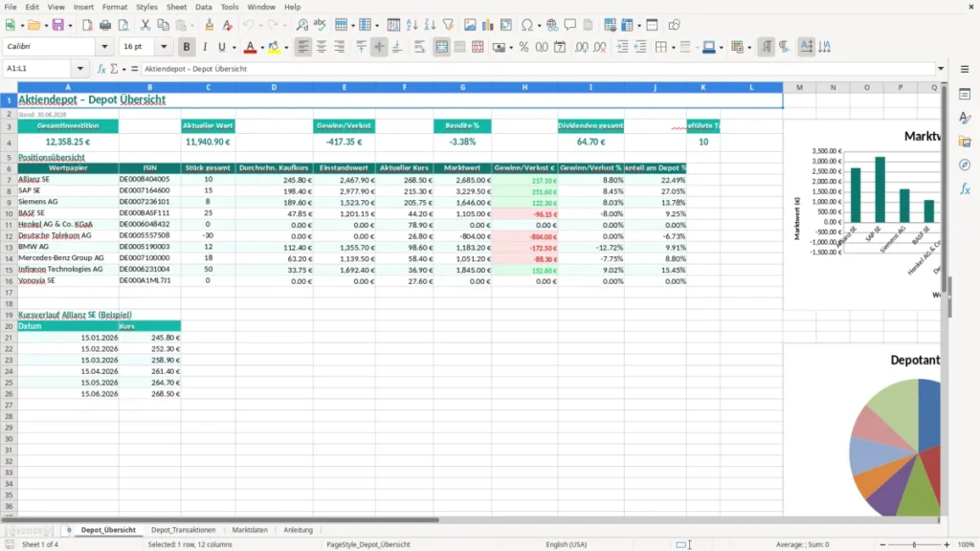Open the Tools menu
This screenshot has height=551, width=980.
click(230, 7)
